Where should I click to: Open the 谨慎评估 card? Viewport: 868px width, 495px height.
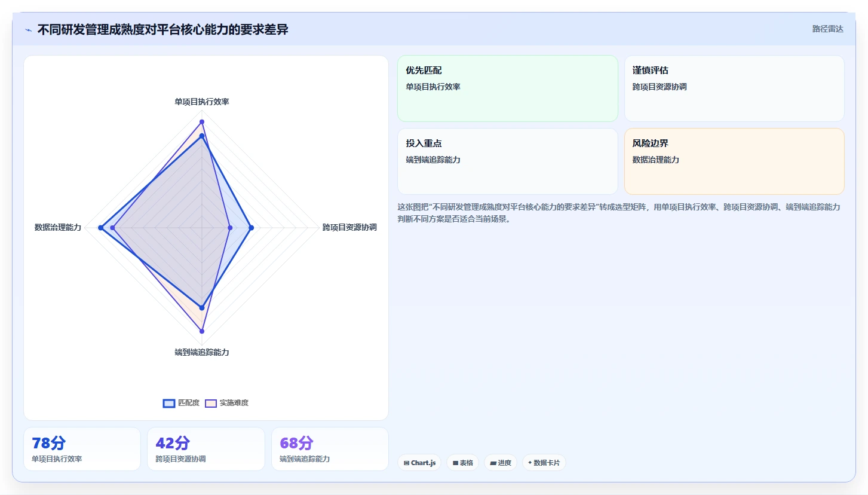(734, 88)
